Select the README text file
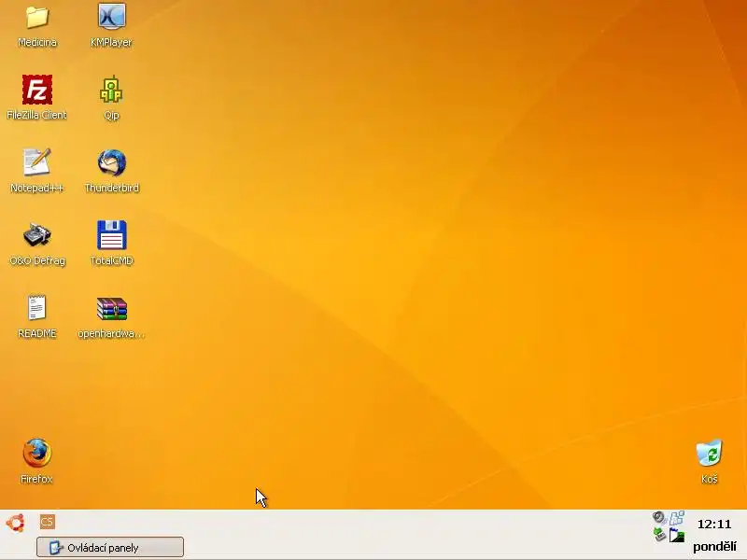Screen dimensions: 747x560 coord(37,308)
